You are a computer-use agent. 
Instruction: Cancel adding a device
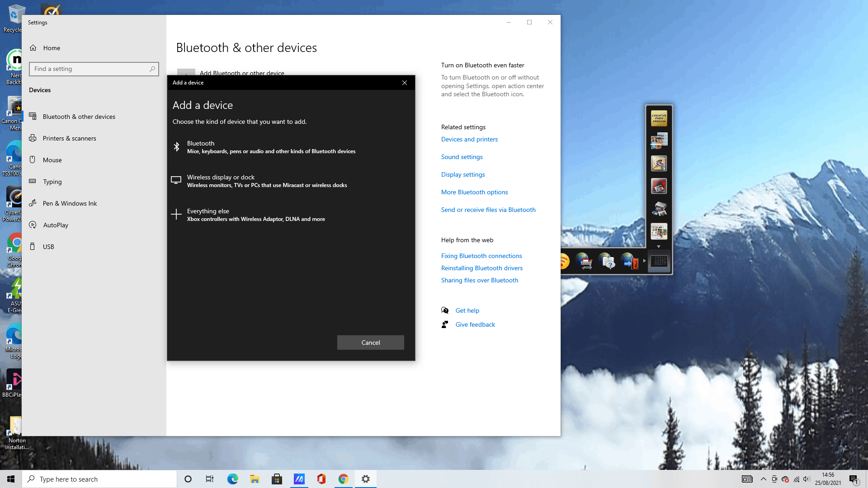point(371,343)
